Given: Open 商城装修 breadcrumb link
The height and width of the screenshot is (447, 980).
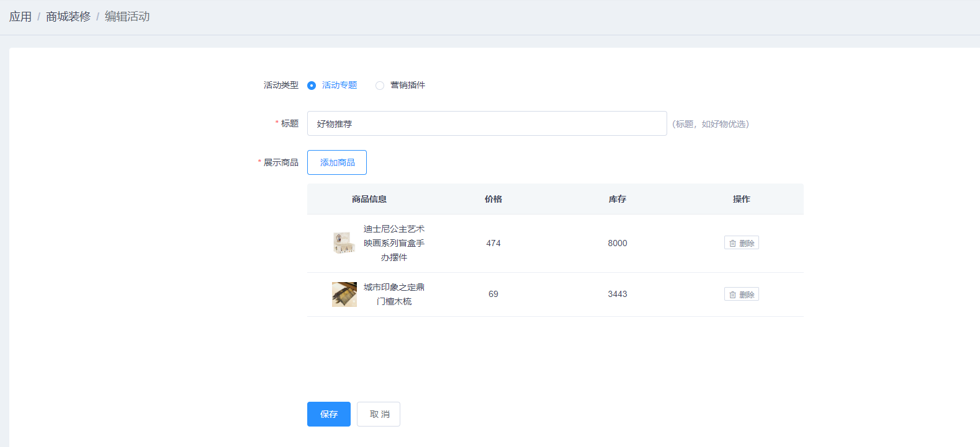Looking at the screenshot, I should point(68,17).
